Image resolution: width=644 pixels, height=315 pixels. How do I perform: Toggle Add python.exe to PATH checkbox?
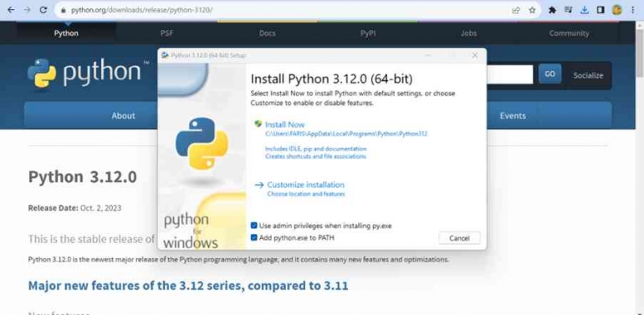(253, 237)
